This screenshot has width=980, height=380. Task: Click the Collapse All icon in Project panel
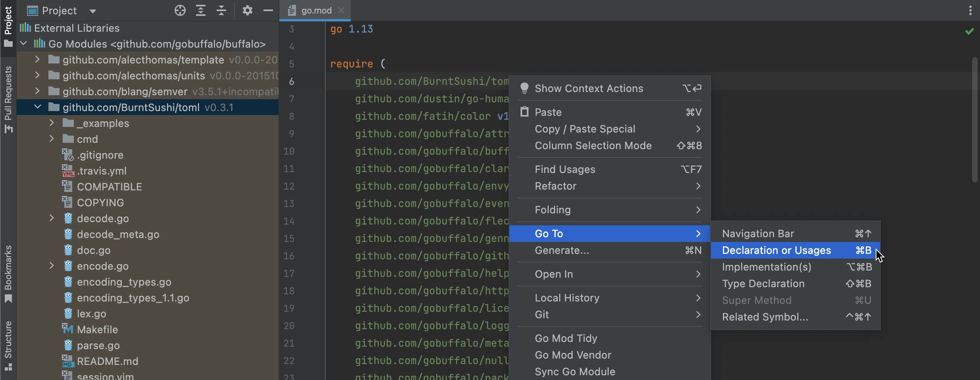pyautogui.click(x=221, y=11)
